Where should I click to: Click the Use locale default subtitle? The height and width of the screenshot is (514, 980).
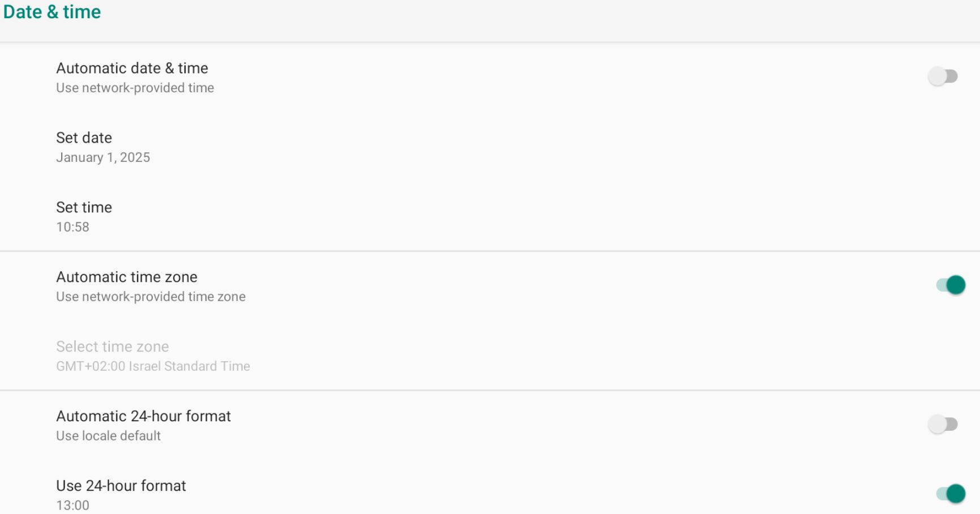[108, 436]
